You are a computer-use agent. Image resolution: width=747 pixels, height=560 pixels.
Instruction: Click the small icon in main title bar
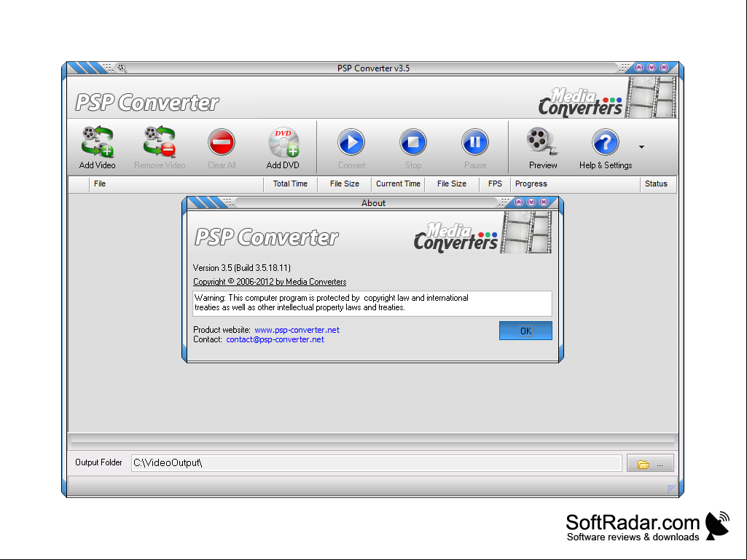pos(122,68)
